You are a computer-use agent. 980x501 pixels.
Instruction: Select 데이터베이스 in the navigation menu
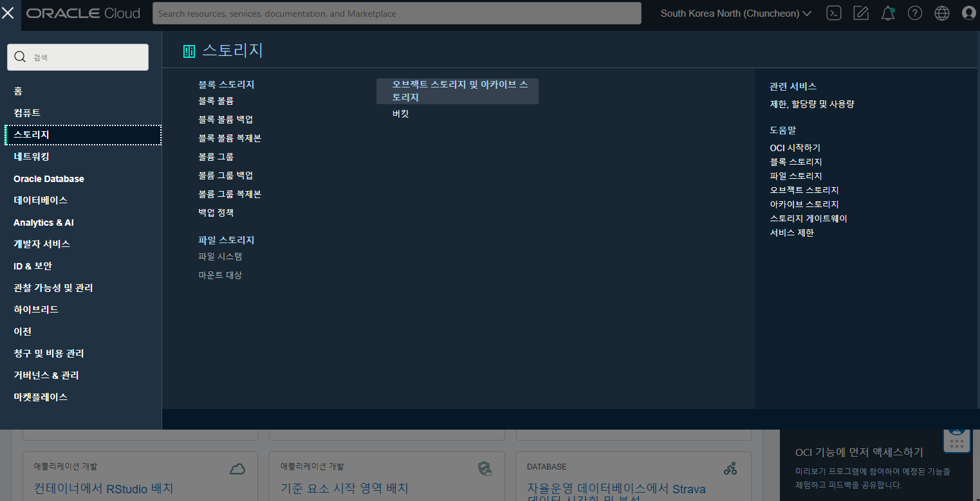point(41,200)
